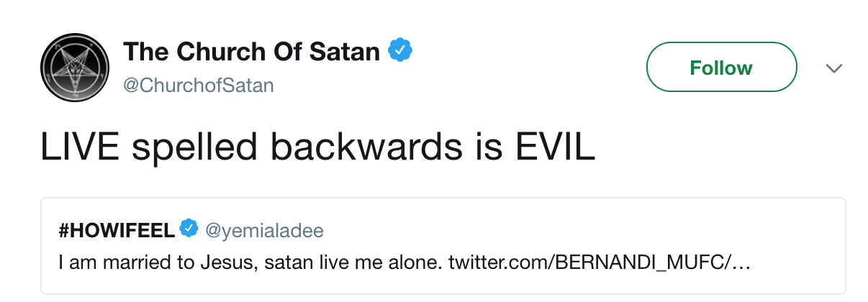Click the verified badge next to #HOWIFEEL
The width and height of the screenshot is (868, 302).
point(189,229)
